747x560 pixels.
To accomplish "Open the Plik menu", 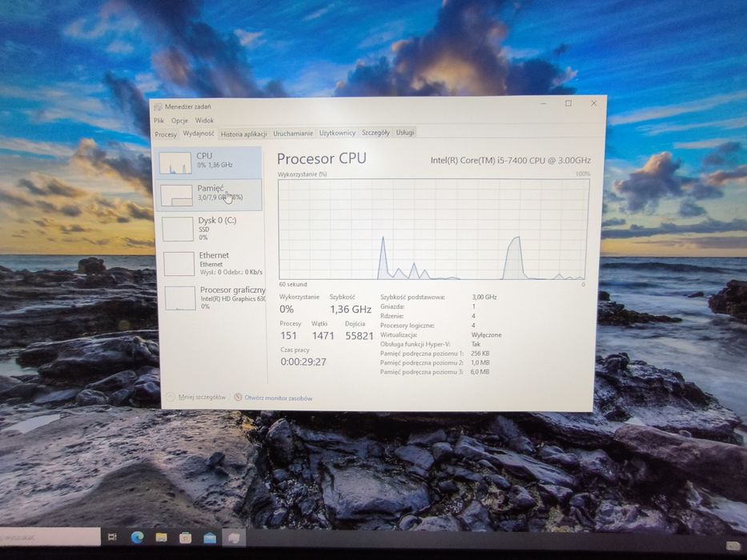I will pyautogui.click(x=159, y=121).
